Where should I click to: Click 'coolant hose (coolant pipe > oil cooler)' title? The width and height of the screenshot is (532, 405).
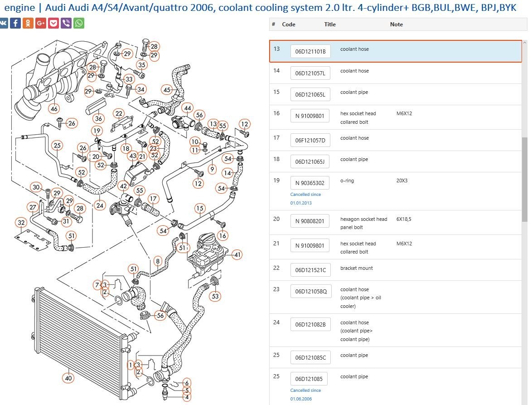coord(360,298)
